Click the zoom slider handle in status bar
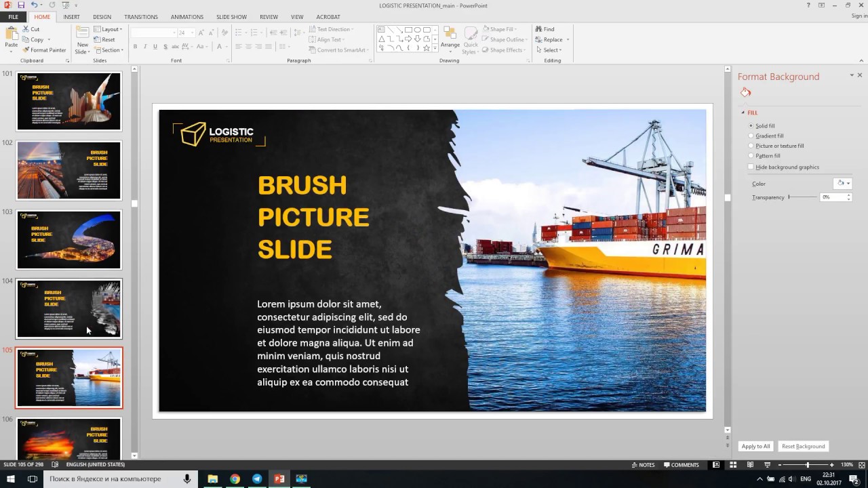Screen dimensions: 868x488 coord(807,465)
